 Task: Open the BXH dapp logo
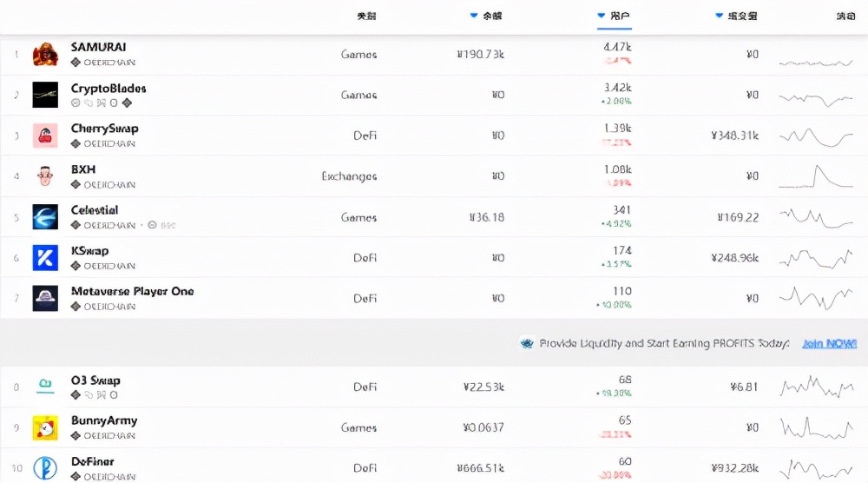coord(45,176)
